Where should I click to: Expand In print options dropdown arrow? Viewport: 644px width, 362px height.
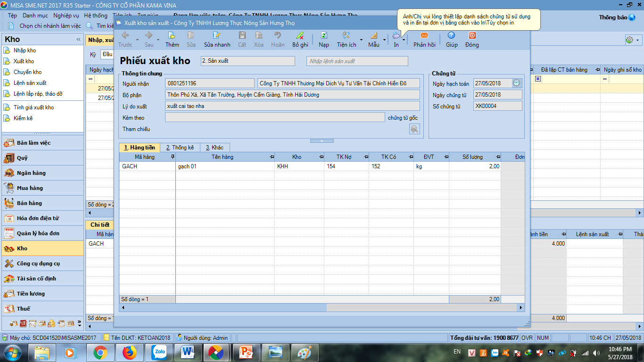404,40
